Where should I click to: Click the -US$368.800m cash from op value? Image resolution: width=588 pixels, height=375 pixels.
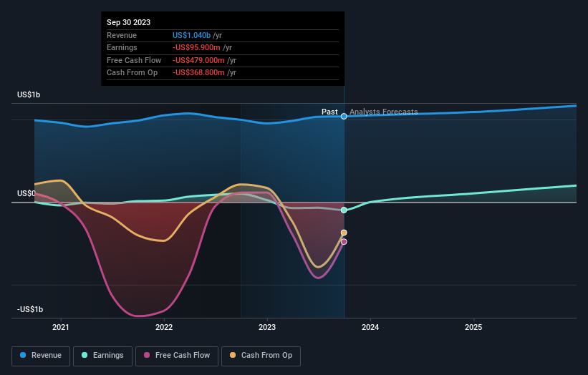point(199,73)
